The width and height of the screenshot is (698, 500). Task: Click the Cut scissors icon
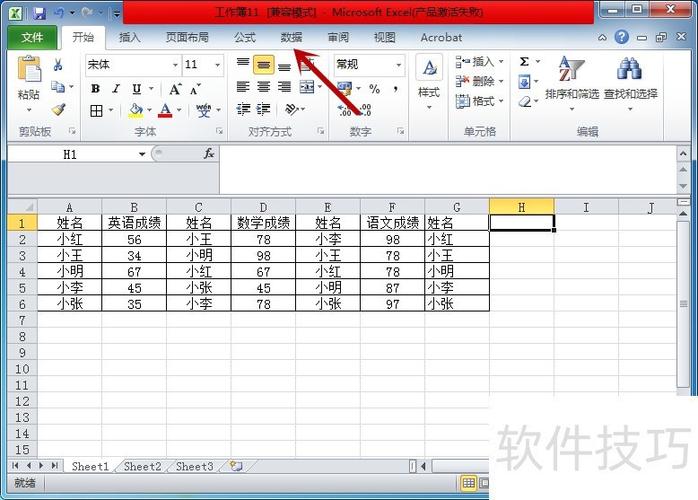[x=57, y=65]
